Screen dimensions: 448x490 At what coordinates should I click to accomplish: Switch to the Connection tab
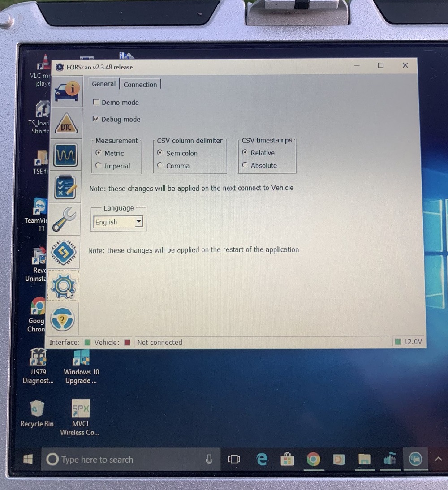140,84
